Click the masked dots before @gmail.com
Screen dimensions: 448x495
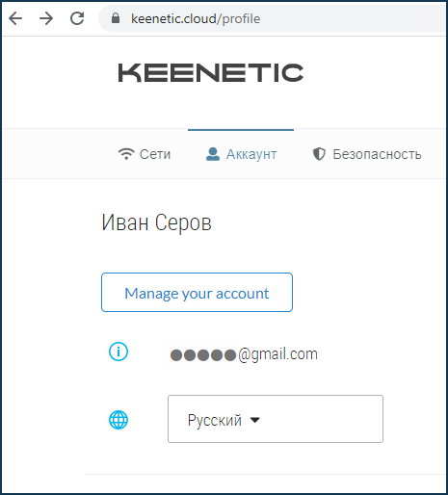pyautogui.click(x=203, y=355)
